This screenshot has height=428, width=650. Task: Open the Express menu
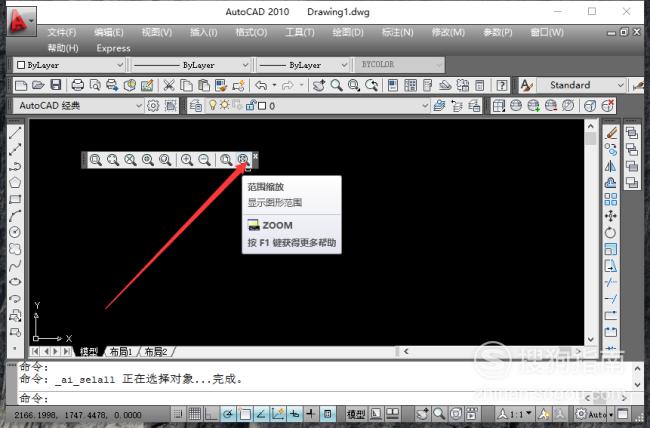coord(113,49)
